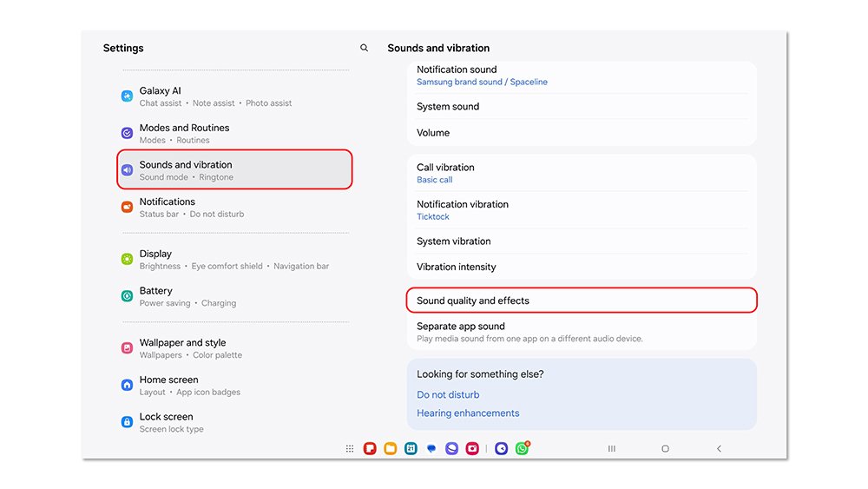Click the search icon in Settings
The height and width of the screenshot is (489, 868).
(364, 49)
